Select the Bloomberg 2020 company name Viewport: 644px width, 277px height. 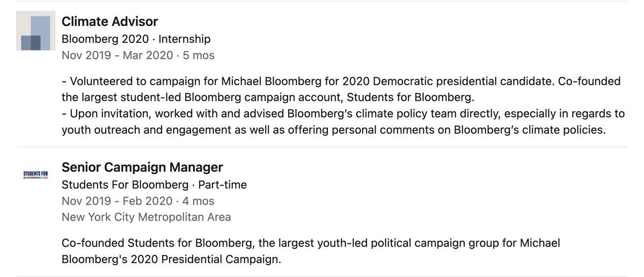[x=105, y=39]
